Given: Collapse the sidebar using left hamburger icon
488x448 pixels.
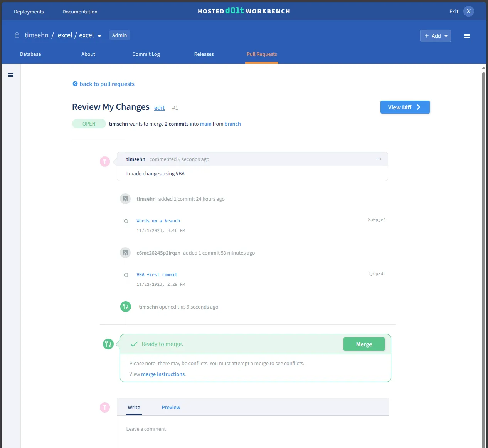Looking at the screenshot, I should coord(11,75).
